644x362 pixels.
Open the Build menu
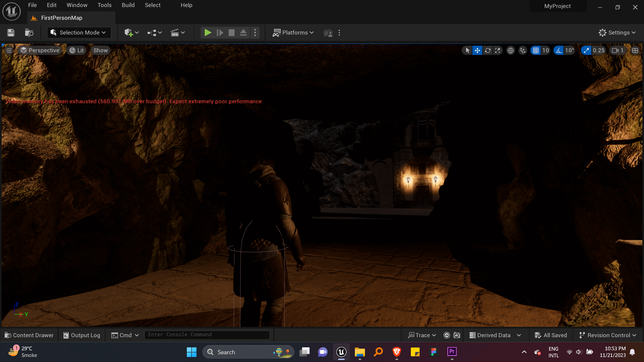click(x=128, y=5)
